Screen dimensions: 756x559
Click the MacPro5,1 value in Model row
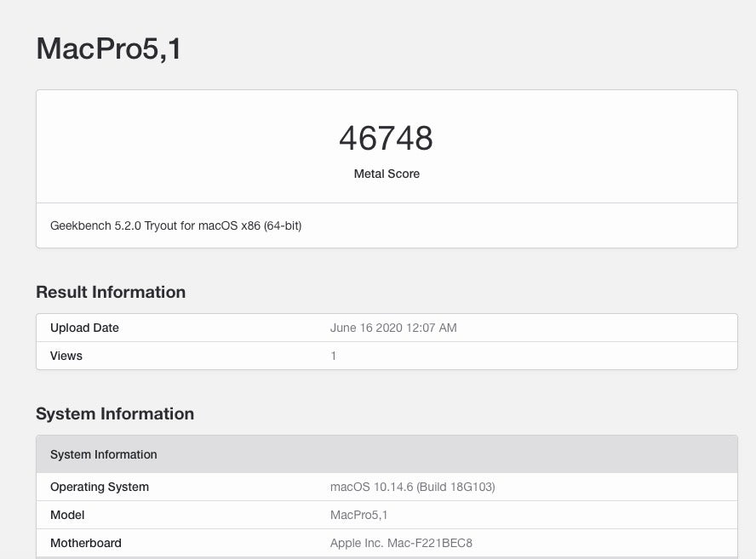(x=359, y=515)
